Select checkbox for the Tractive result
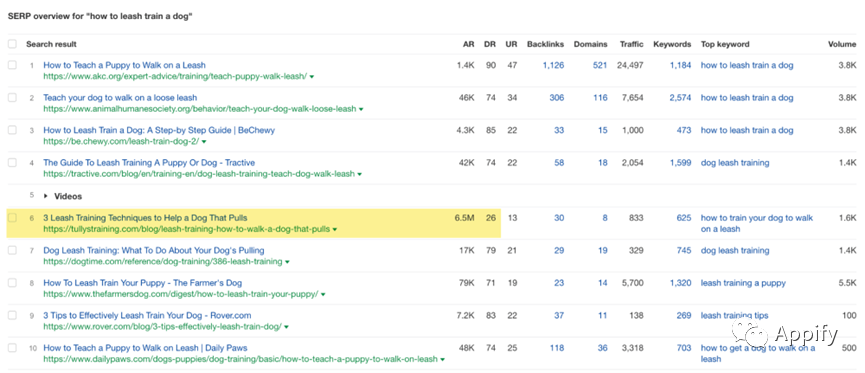This screenshot has height=373, width=865. pyautogui.click(x=12, y=163)
